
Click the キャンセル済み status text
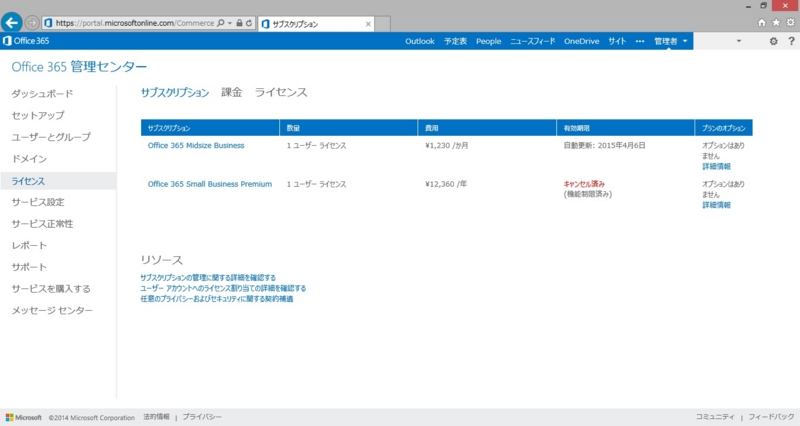(x=584, y=184)
